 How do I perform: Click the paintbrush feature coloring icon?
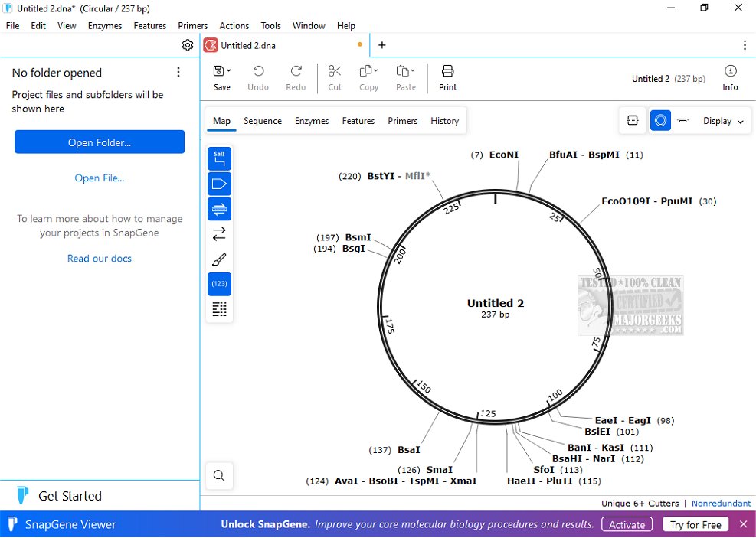point(219,259)
